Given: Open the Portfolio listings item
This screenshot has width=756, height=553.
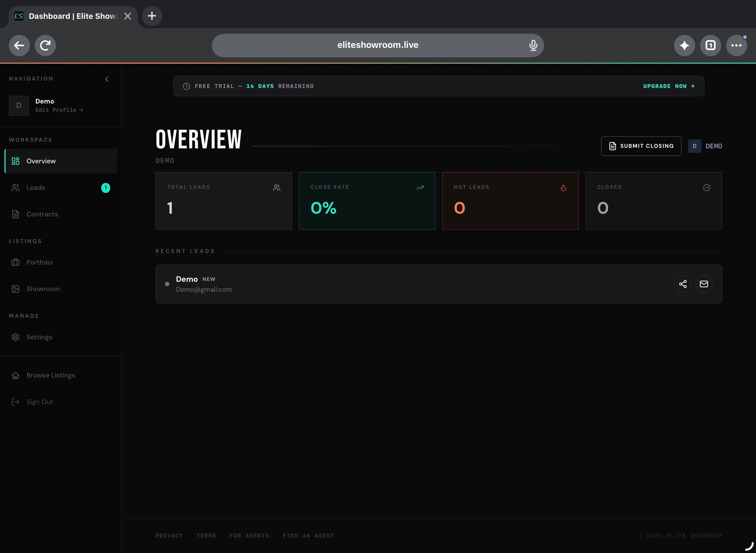Looking at the screenshot, I should click(x=61, y=262).
